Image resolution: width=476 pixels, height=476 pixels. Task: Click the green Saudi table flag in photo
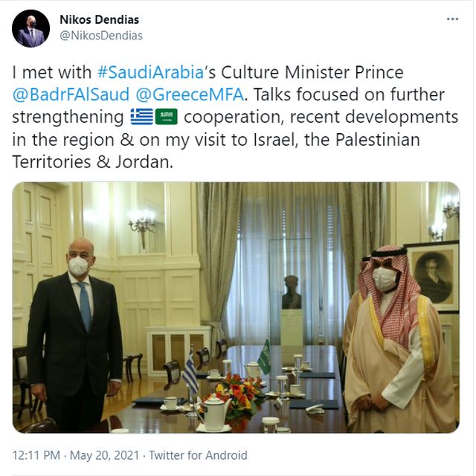click(265, 357)
